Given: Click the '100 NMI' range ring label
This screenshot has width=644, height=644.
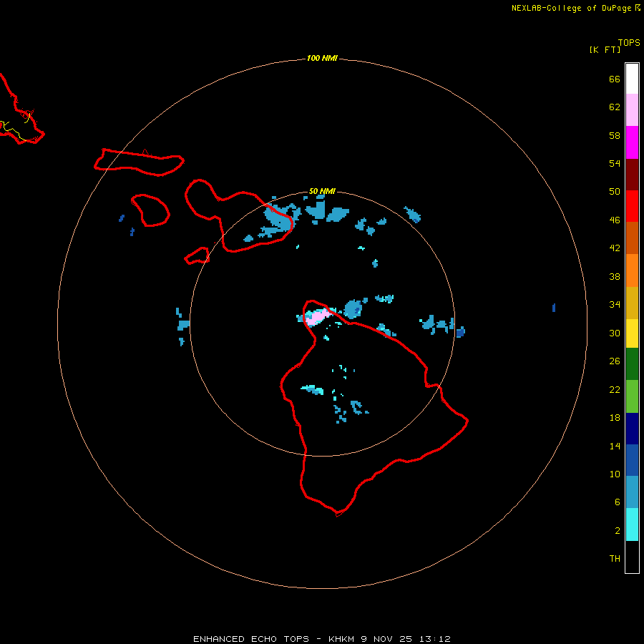Looking at the screenshot, I should coord(322,58).
